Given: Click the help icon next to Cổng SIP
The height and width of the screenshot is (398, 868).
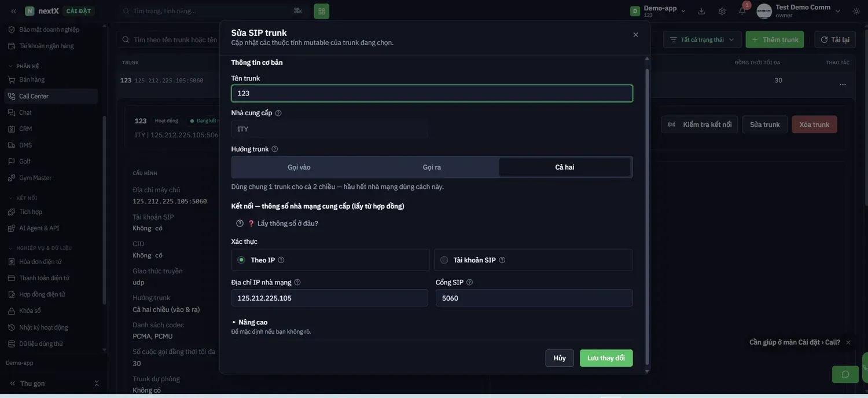Looking at the screenshot, I should pyautogui.click(x=470, y=282).
